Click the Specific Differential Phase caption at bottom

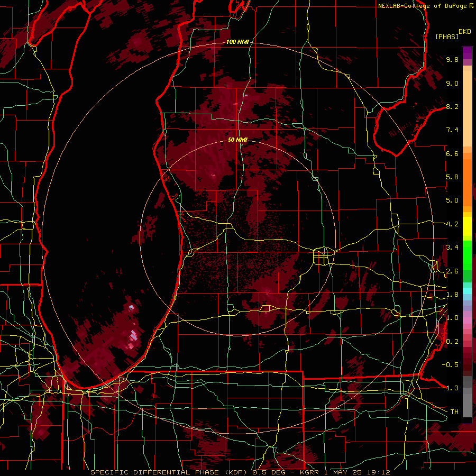coord(240,472)
